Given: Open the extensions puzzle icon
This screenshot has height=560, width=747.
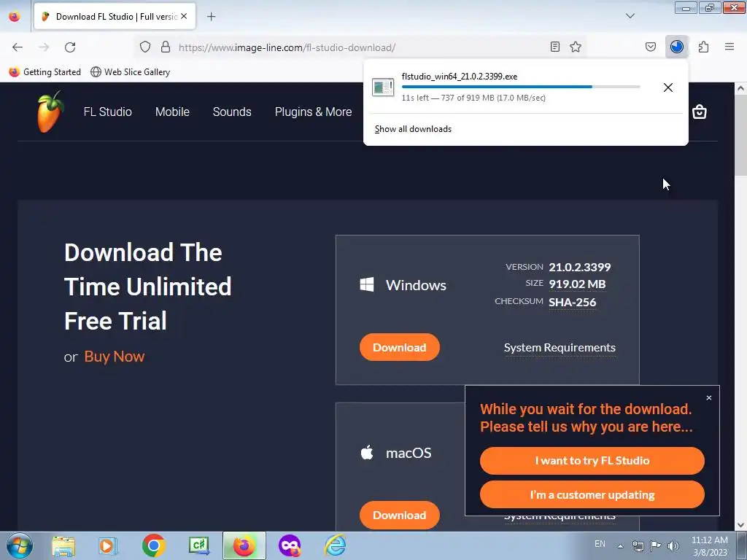Looking at the screenshot, I should [704, 47].
